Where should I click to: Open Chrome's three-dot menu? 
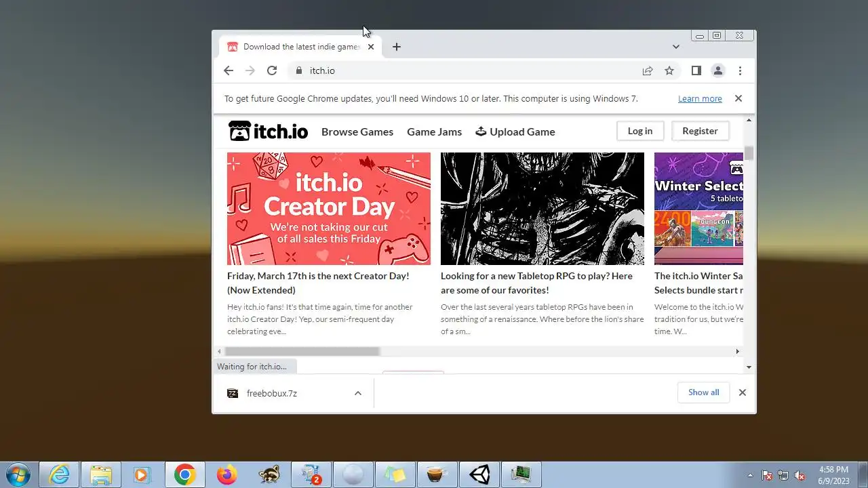click(x=740, y=70)
